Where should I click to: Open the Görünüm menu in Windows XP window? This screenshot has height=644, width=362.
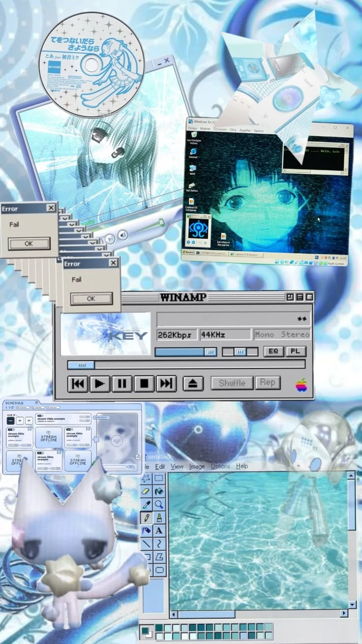pyautogui.click(x=220, y=129)
